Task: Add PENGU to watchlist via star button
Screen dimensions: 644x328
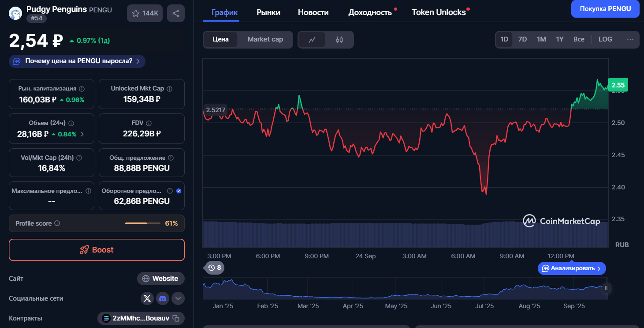Action: [x=145, y=13]
